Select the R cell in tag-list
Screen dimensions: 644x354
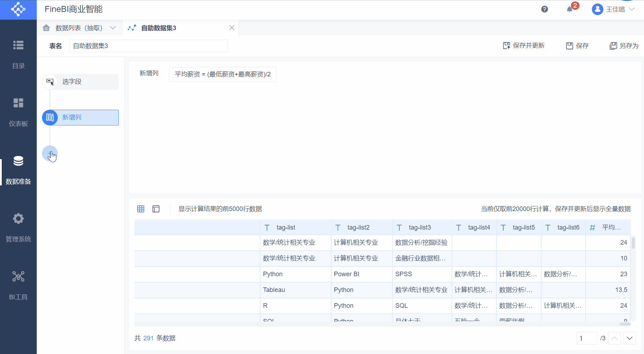pyautogui.click(x=295, y=306)
